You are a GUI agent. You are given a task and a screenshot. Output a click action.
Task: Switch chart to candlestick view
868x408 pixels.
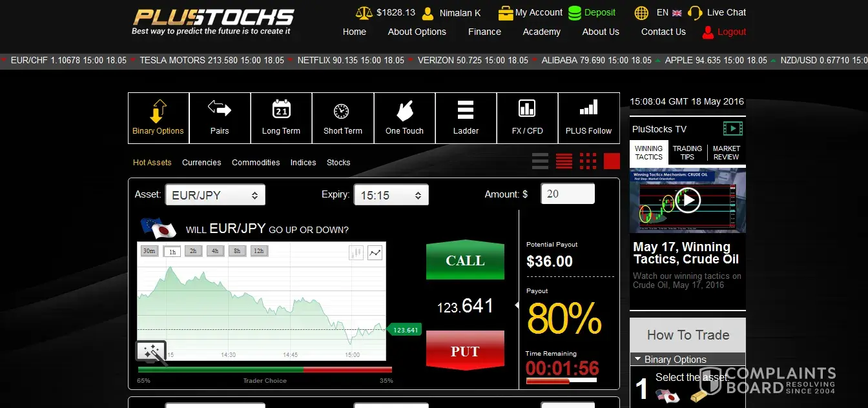[356, 253]
